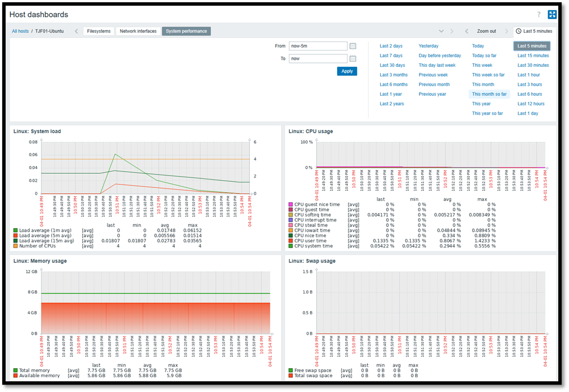This screenshot has height=392, width=569.
Task: Set time range to Last 1 hour
Action: tap(528, 75)
